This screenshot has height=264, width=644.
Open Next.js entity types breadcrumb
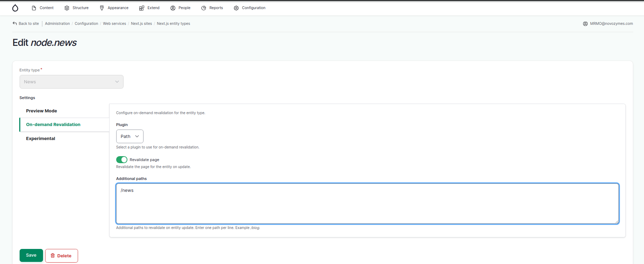pos(174,23)
